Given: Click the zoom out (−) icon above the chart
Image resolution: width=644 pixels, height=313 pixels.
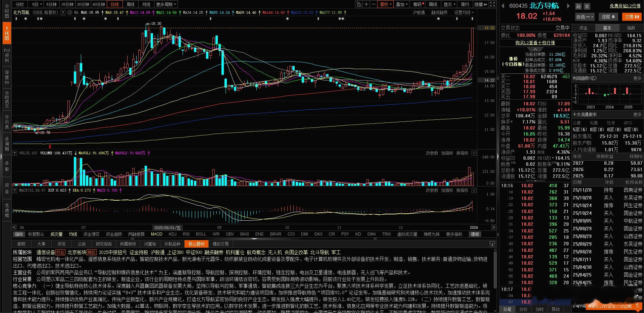Looking at the screenshot, I should tap(374, 4).
